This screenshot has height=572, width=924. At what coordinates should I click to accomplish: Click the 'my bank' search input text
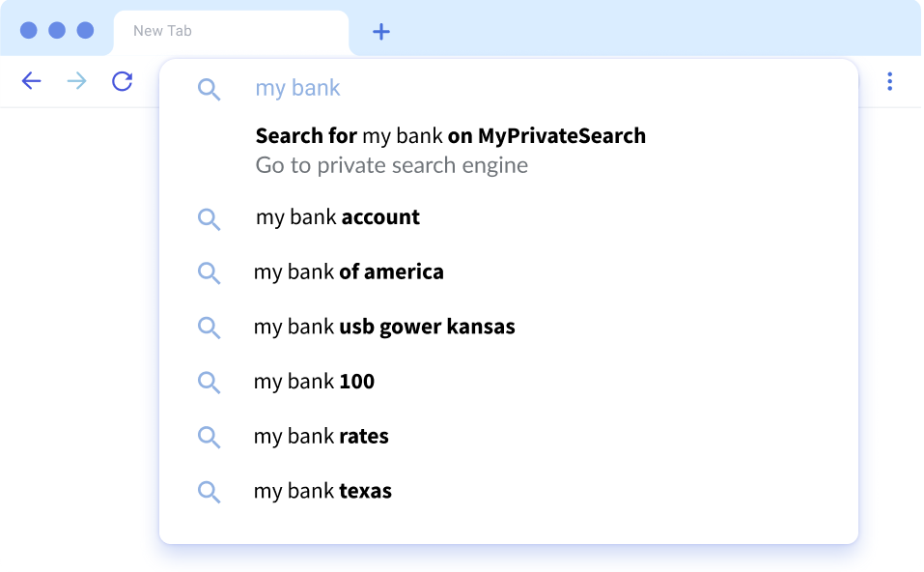(x=297, y=89)
